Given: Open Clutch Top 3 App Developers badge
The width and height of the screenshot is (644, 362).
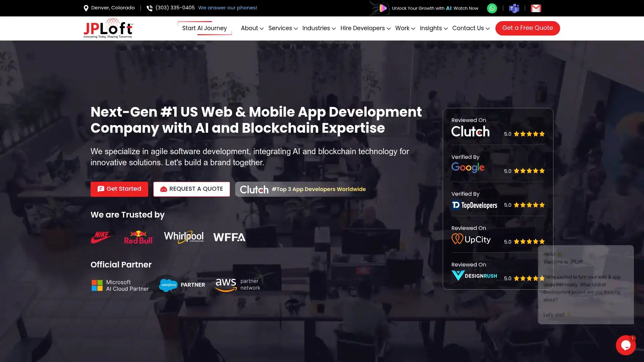Looking at the screenshot, I should click(303, 189).
